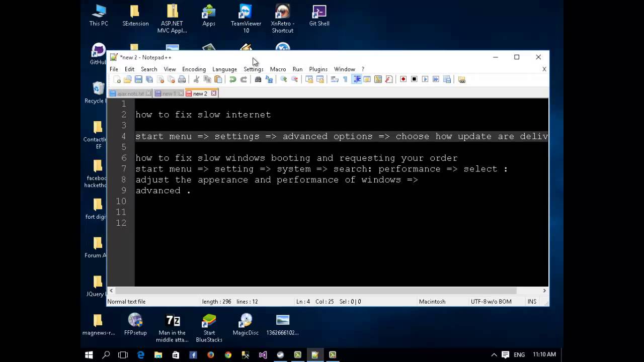Toggle the Word Wrap toolbar icon
Viewport: 644px width, 362px height.
click(335, 79)
